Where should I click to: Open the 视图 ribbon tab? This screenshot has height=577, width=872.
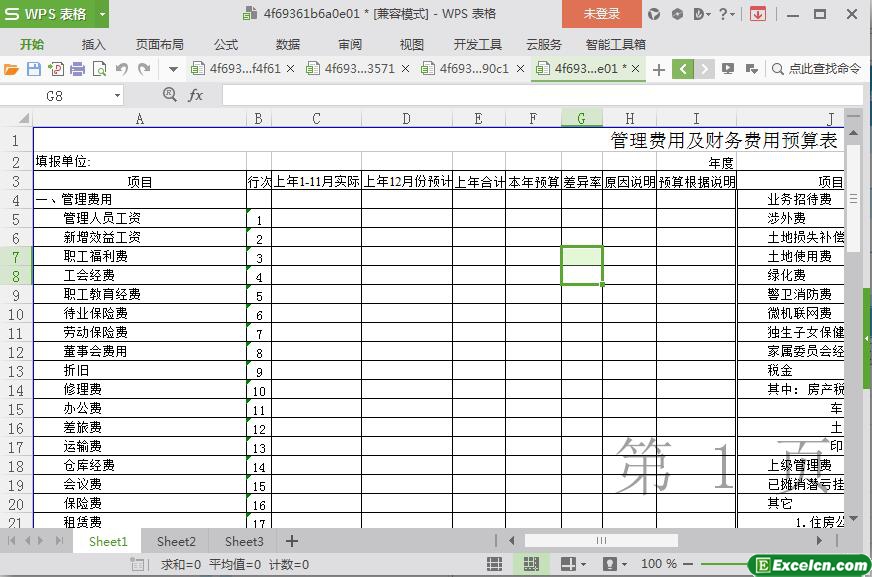(x=412, y=44)
